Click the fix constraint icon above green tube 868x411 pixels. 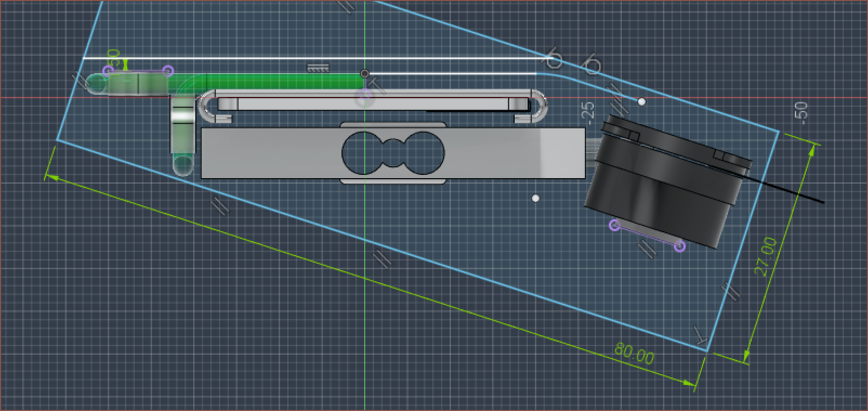(318, 68)
